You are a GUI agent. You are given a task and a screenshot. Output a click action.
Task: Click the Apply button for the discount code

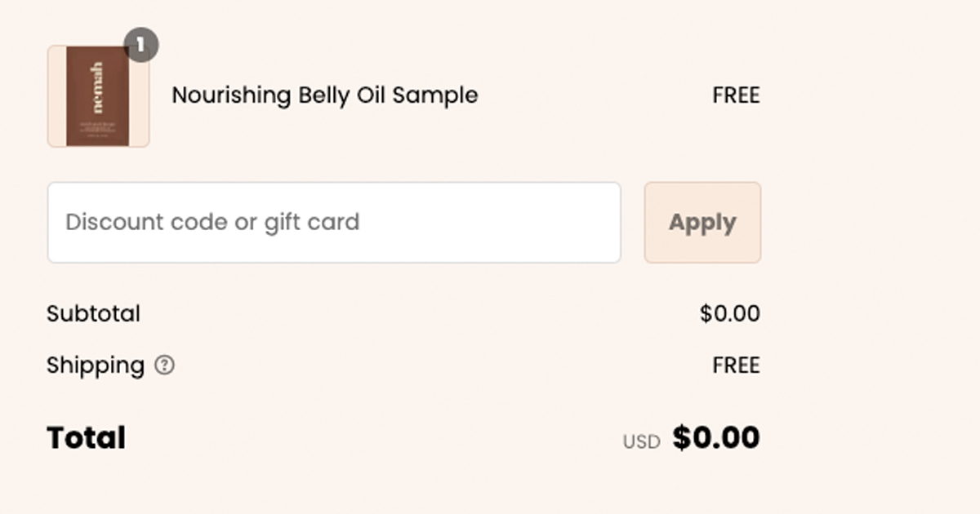702,222
